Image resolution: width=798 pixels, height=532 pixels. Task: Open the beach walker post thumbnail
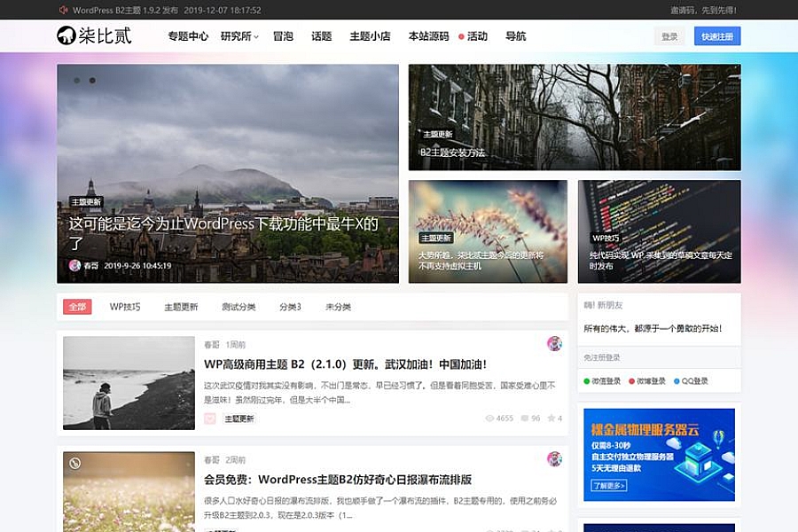pos(129,383)
